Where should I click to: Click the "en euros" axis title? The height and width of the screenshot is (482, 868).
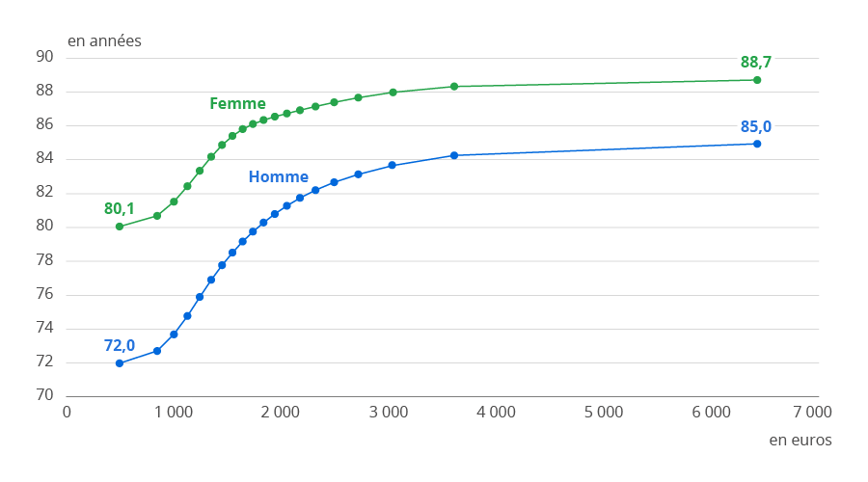click(x=800, y=440)
